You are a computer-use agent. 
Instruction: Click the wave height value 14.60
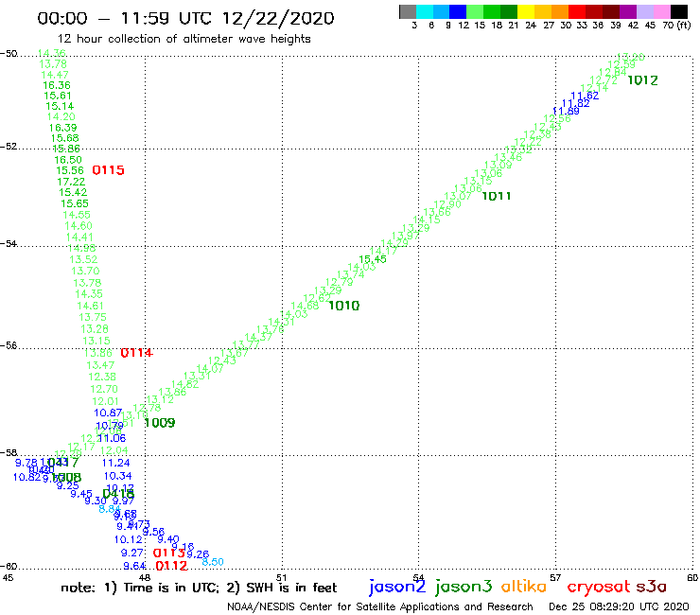(79, 226)
